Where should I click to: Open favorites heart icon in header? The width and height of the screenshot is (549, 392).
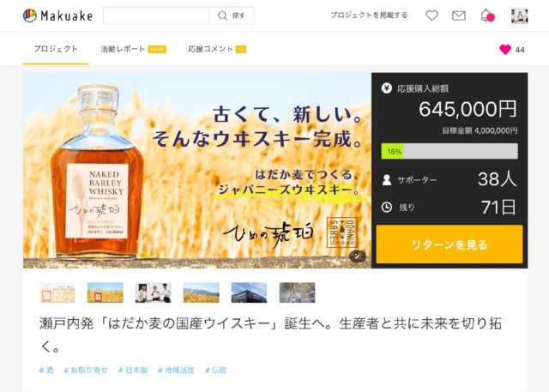(x=431, y=15)
